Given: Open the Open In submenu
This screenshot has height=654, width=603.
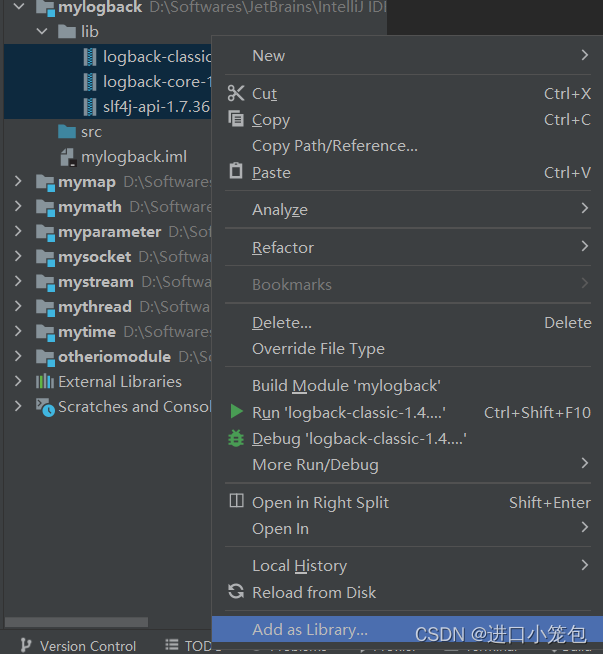Looking at the screenshot, I should coord(407,528).
